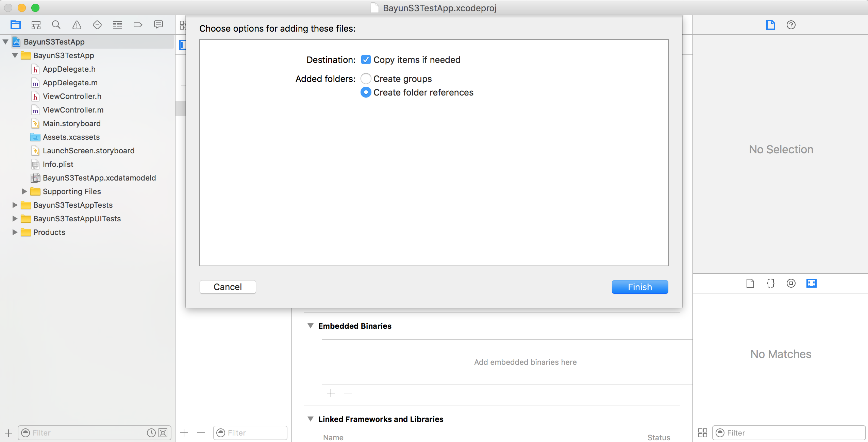Open the Breakpoint navigator icon
This screenshot has height=442, width=868.
(138, 25)
